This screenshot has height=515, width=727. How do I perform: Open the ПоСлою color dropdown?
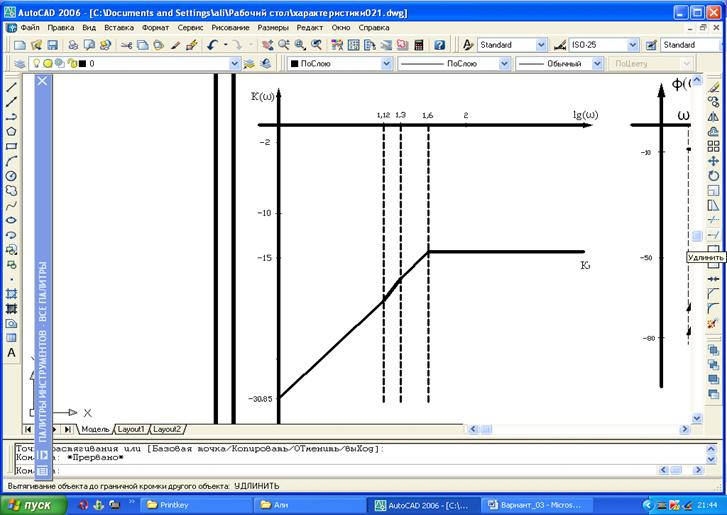click(x=386, y=63)
